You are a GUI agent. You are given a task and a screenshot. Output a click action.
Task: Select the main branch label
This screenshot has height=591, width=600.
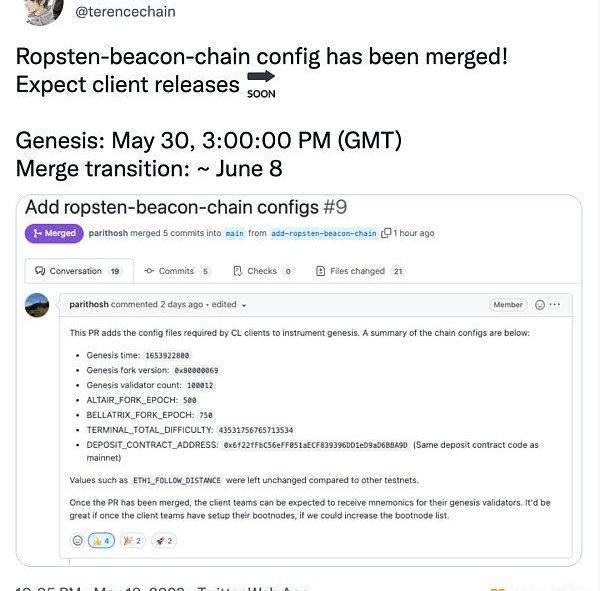[x=235, y=233]
